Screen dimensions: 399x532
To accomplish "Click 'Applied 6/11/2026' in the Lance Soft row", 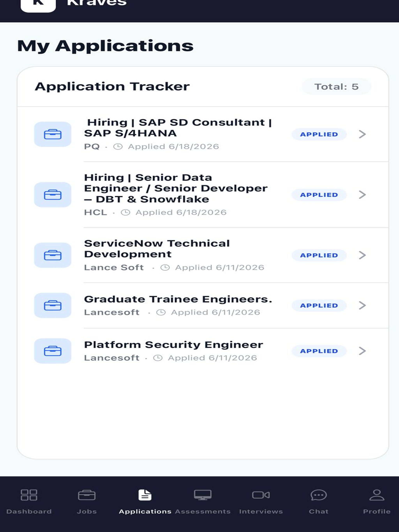I will pos(220,267).
